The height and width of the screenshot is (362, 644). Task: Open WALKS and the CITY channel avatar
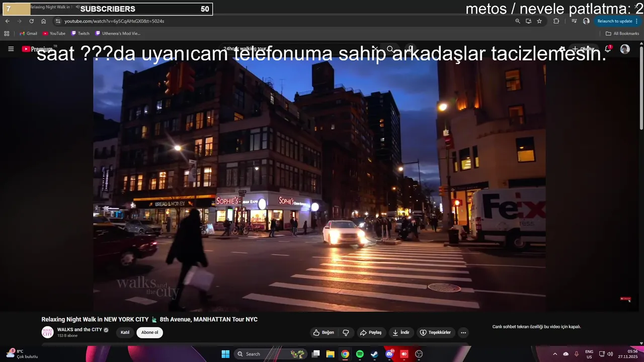click(x=47, y=332)
